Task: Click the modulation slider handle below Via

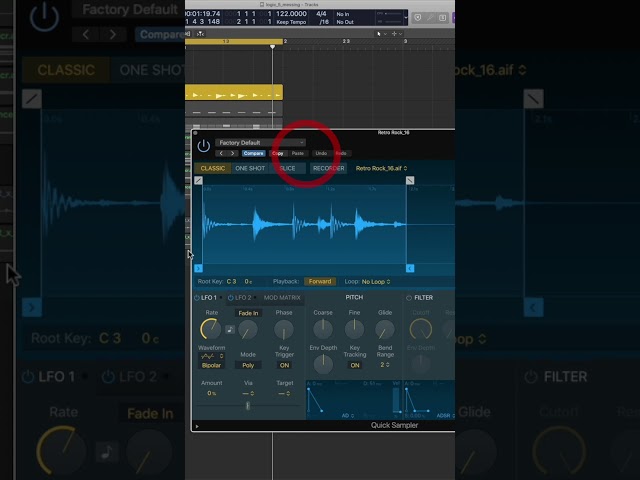Action: click(x=247, y=405)
